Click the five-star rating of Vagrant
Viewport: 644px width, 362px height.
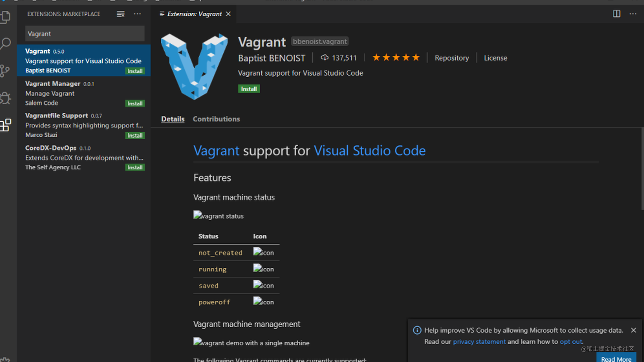coord(396,58)
